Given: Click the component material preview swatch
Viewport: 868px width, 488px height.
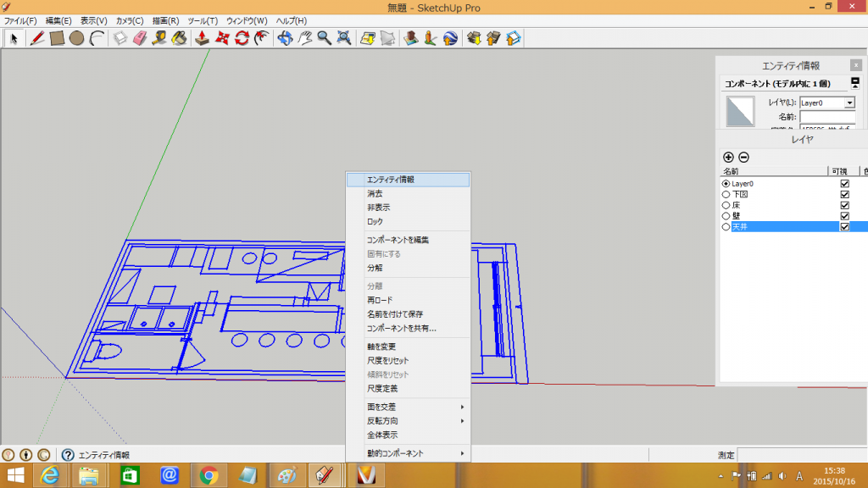Looking at the screenshot, I should pos(740,111).
